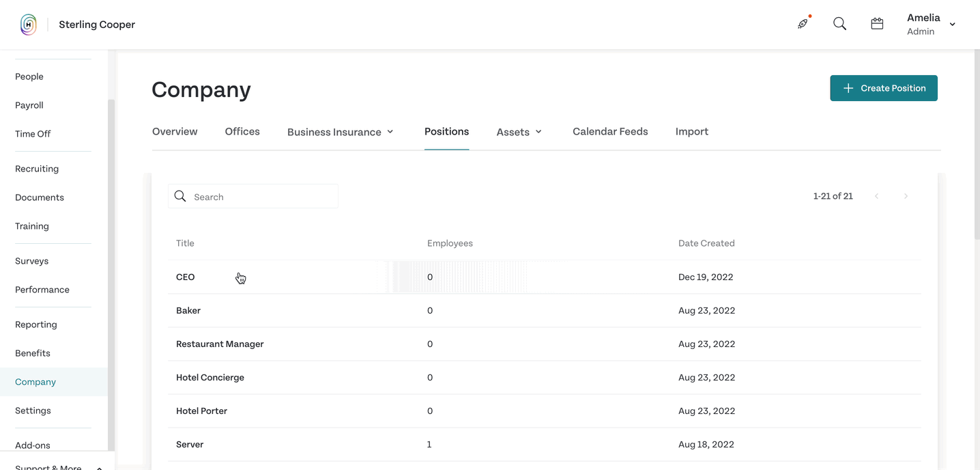Focus the positions Search field
This screenshot has width=980, height=470.
(253, 196)
